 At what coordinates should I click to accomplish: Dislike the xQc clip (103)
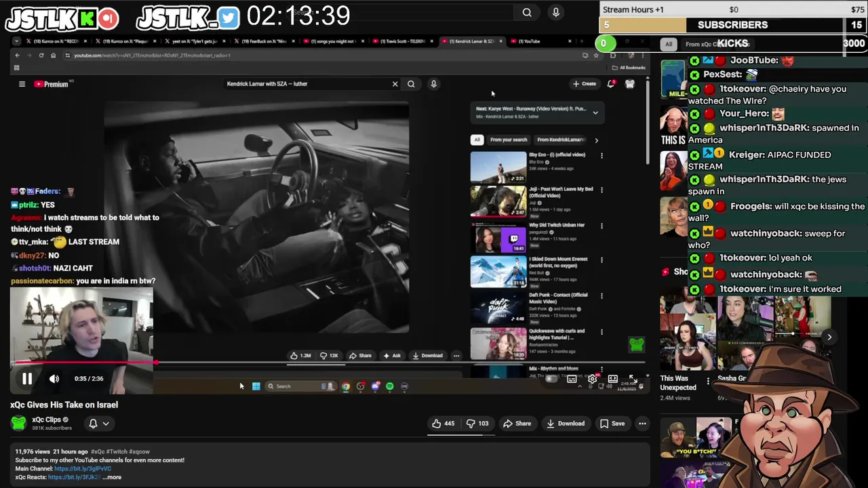coord(477,424)
